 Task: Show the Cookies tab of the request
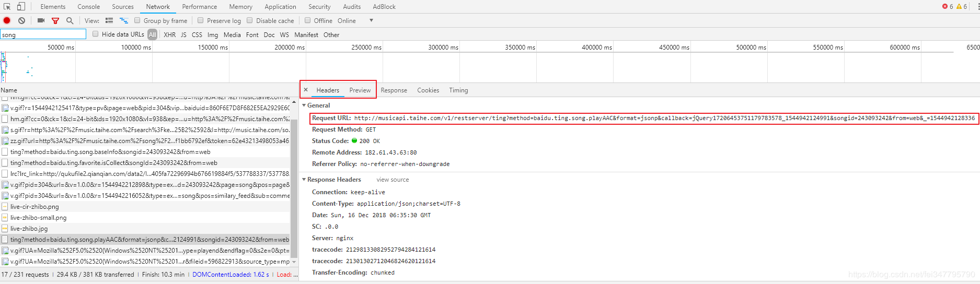click(x=428, y=90)
